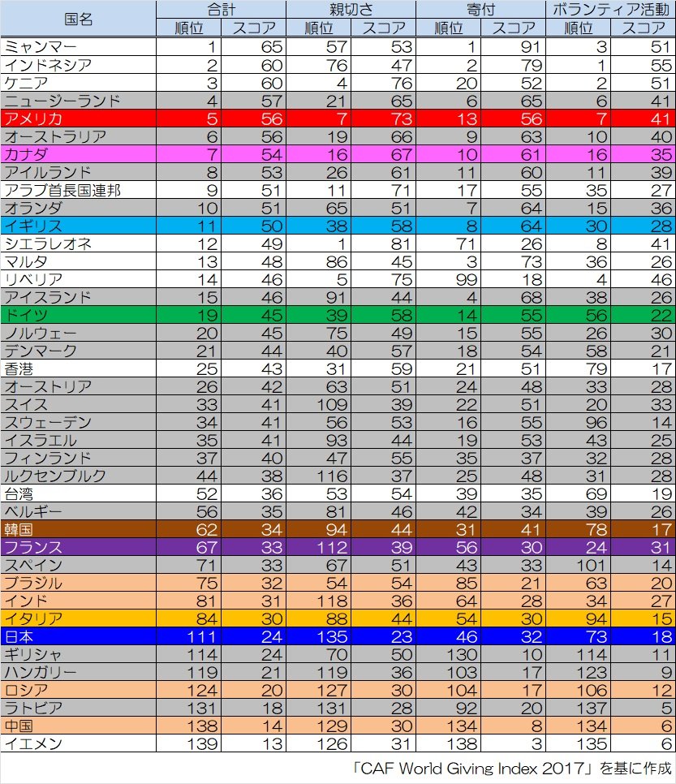
Task: Select the 親切さ column group header
Action: pos(351,10)
